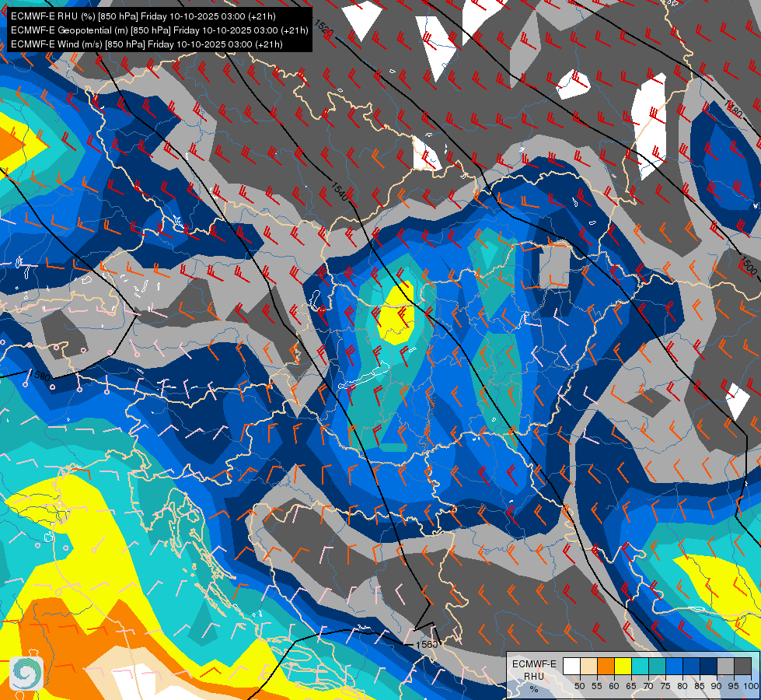761x700 pixels.
Task: Click the '100' tick label in the legend
Action: point(752,686)
